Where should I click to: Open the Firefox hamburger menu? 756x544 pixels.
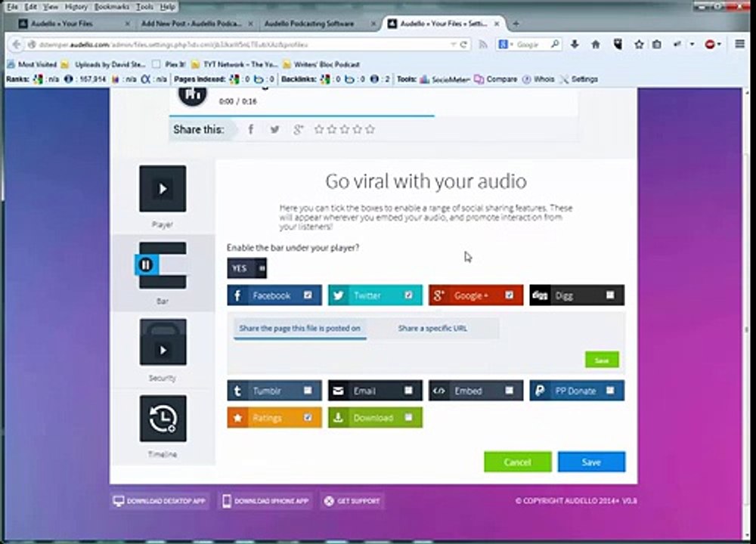(x=739, y=44)
